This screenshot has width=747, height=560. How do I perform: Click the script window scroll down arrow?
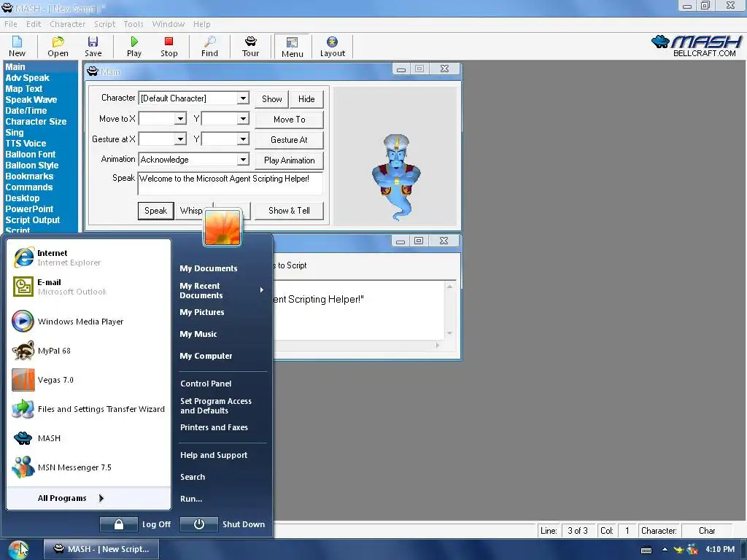[x=449, y=333]
